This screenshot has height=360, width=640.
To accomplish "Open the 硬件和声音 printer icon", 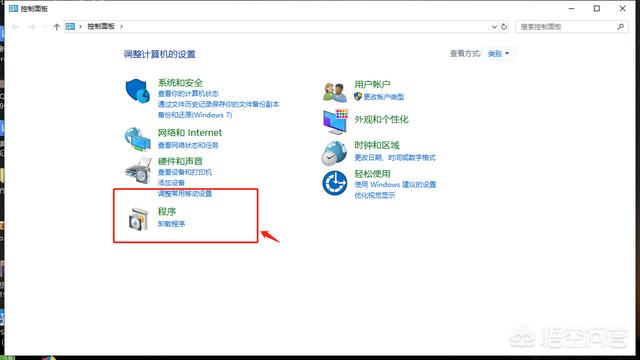I will click(138, 171).
